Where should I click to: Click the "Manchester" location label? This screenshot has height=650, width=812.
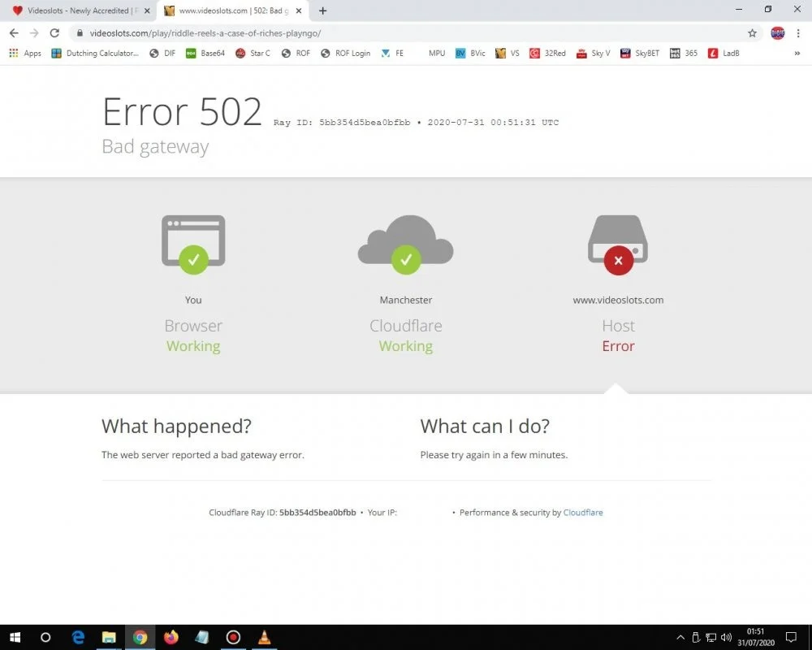tap(405, 300)
